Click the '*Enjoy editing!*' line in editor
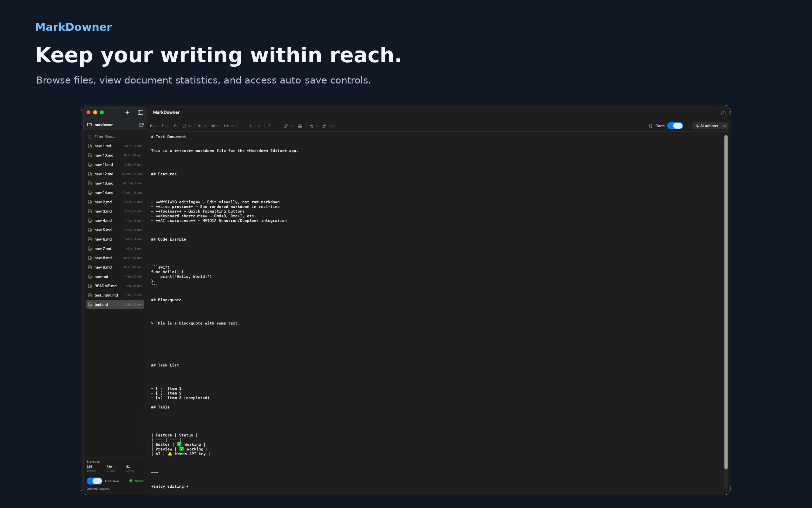 pyautogui.click(x=170, y=486)
